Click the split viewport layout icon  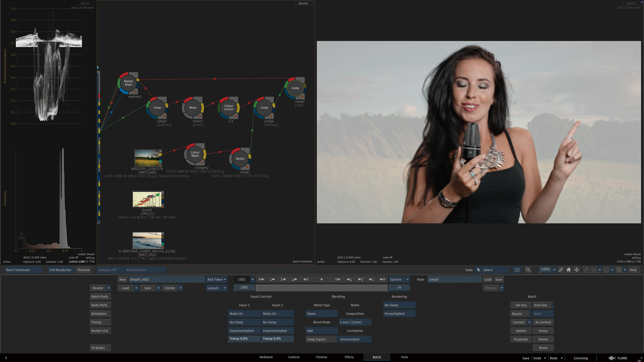[517, 270]
